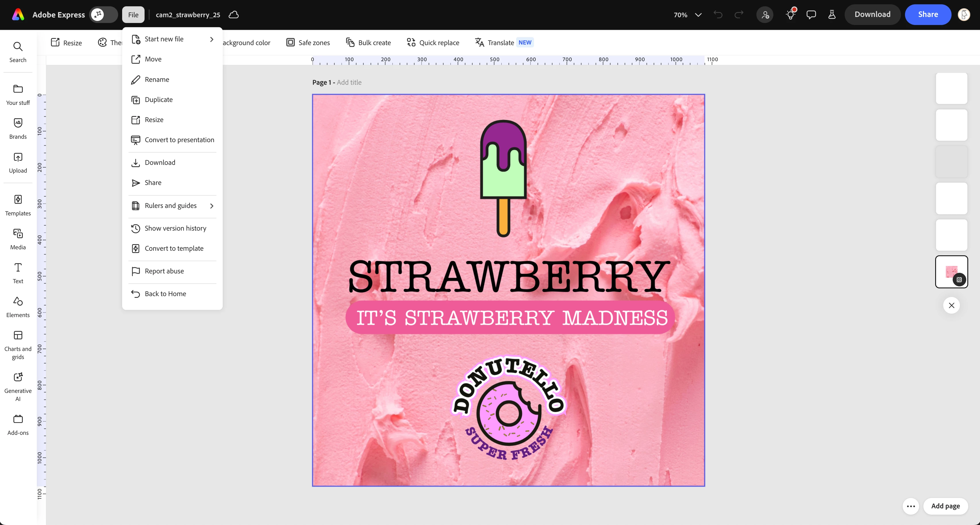
Task: Choose Resize from the File menu
Action: pyautogui.click(x=172, y=120)
